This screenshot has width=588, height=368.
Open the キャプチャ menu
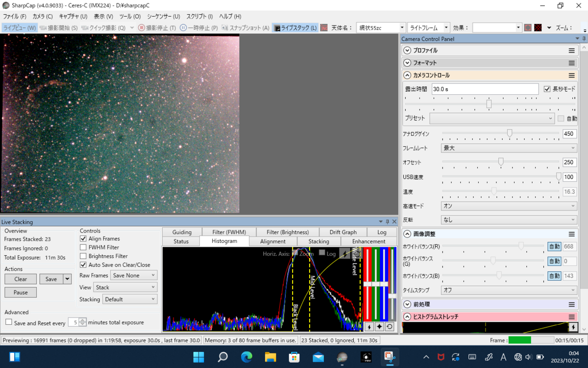pos(73,17)
